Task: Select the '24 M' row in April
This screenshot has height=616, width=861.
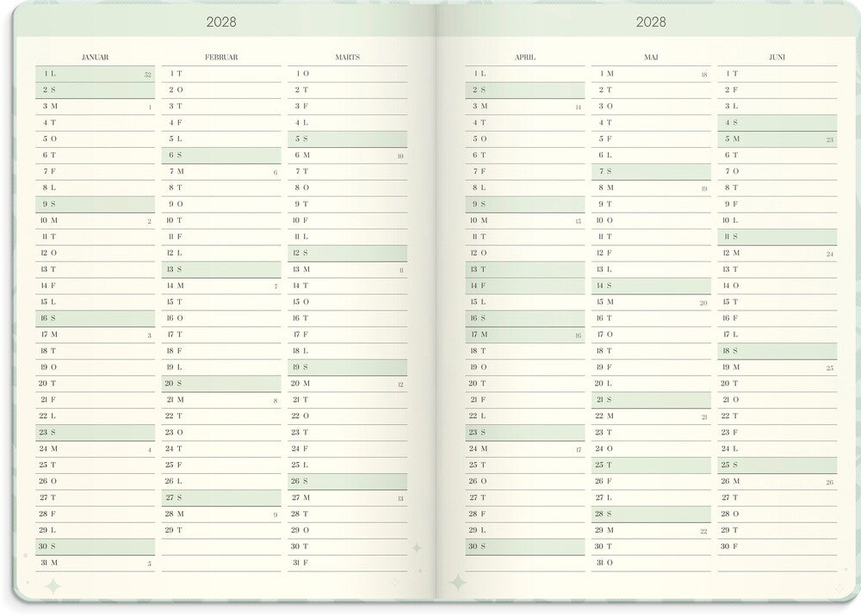Action: click(x=525, y=449)
